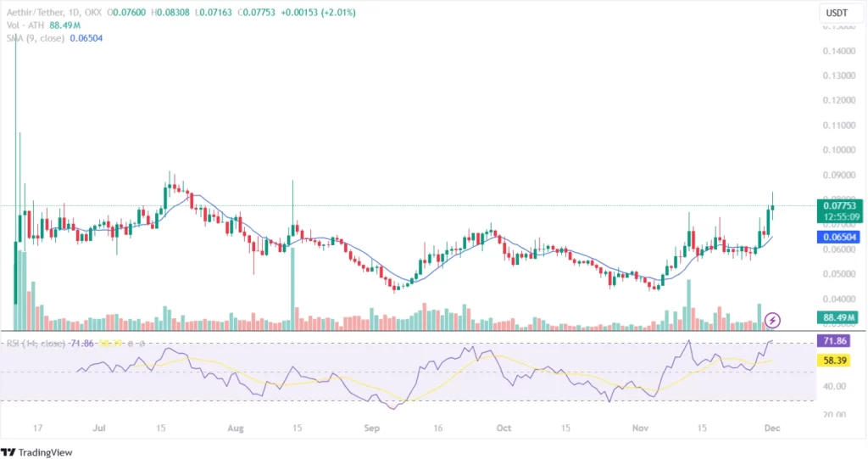Click the lightning bolt go-to-realtime icon

tap(772, 321)
